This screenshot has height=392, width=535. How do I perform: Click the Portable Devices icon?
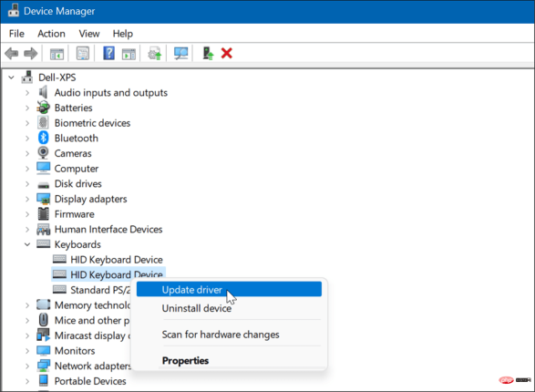click(x=44, y=381)
